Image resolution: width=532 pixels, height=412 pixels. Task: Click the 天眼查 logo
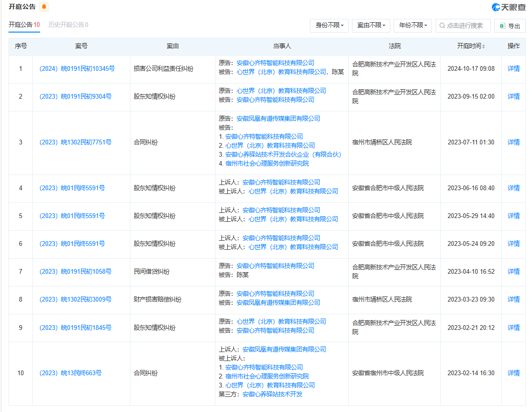508,7
